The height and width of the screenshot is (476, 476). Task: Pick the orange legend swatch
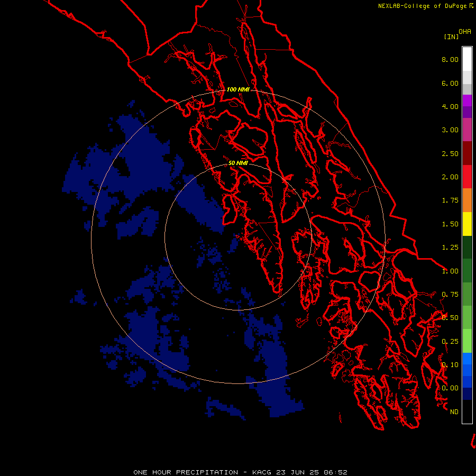pyautogui.click(x=467, y=200)
